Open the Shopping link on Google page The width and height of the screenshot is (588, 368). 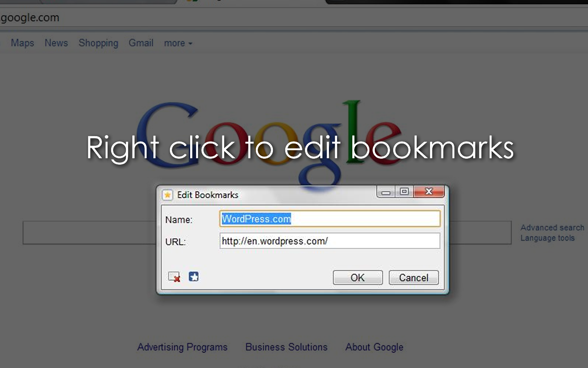[x=98, y=43]
